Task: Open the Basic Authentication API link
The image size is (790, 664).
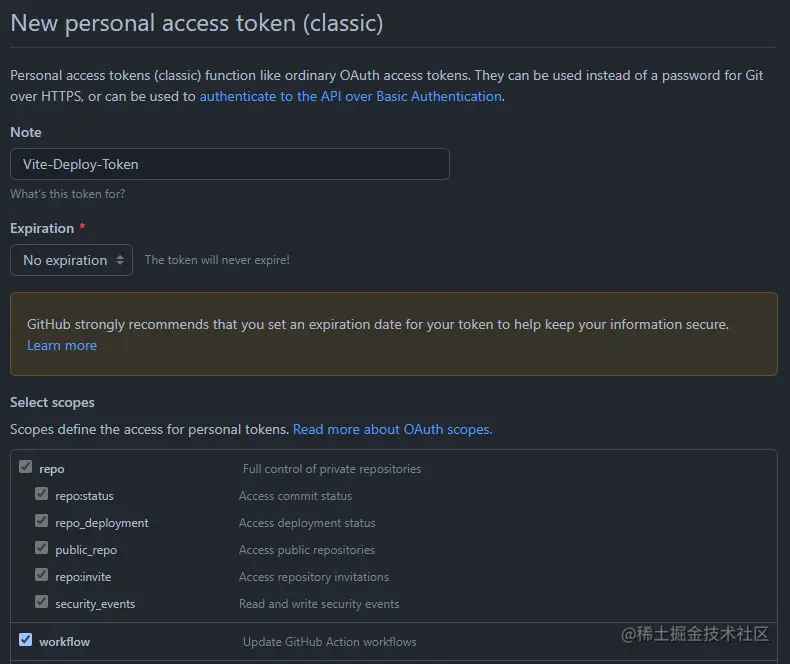Action: 351,96
